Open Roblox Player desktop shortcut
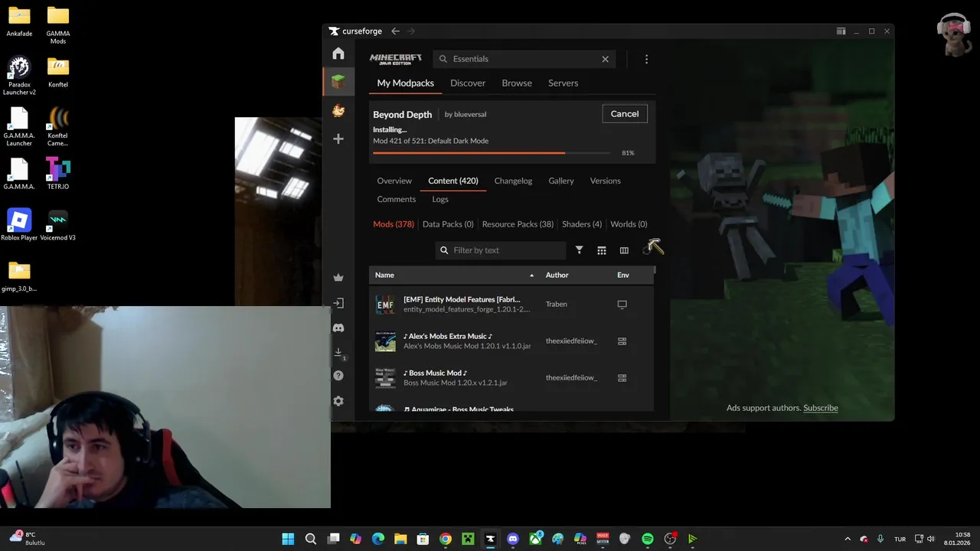The image size is (980, 551). 19,224
